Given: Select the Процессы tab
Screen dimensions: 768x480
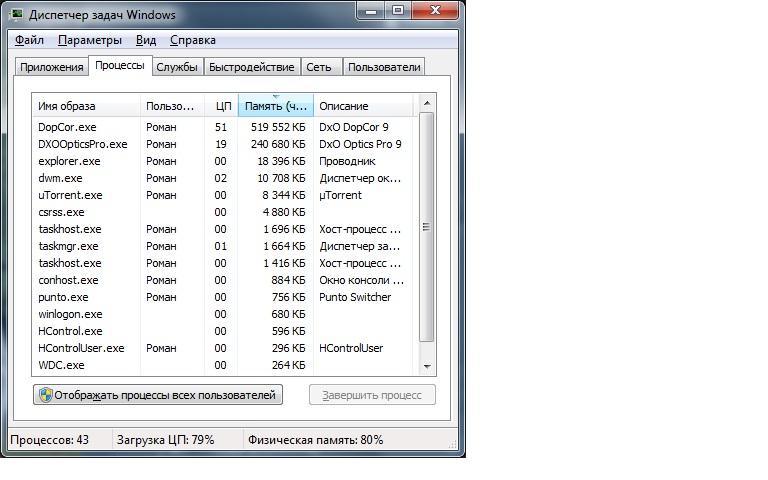Looking at the screenshot, I should pyautogui.click(x=120, y=66).
